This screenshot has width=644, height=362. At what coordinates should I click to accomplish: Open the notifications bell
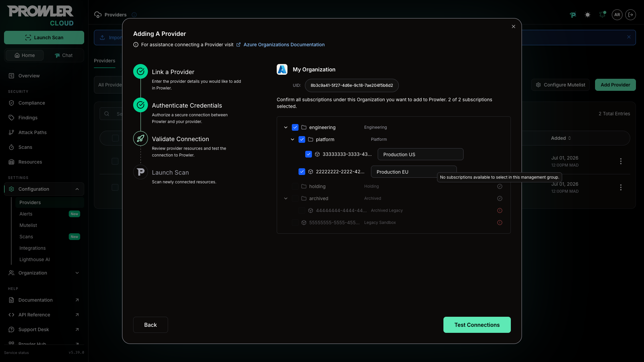[602, 15]
